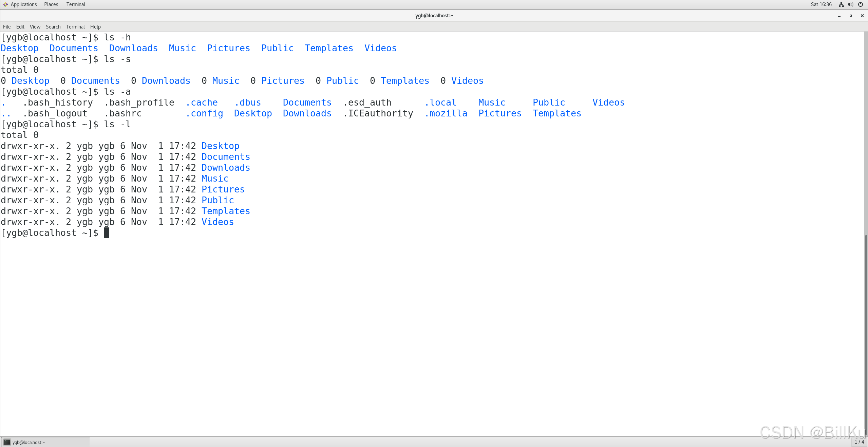Image resolution: width=868 pixels, height=447 pixels.
Task: Click the terminal icon in bottom taskbar
Action: [x=7, y=442]
